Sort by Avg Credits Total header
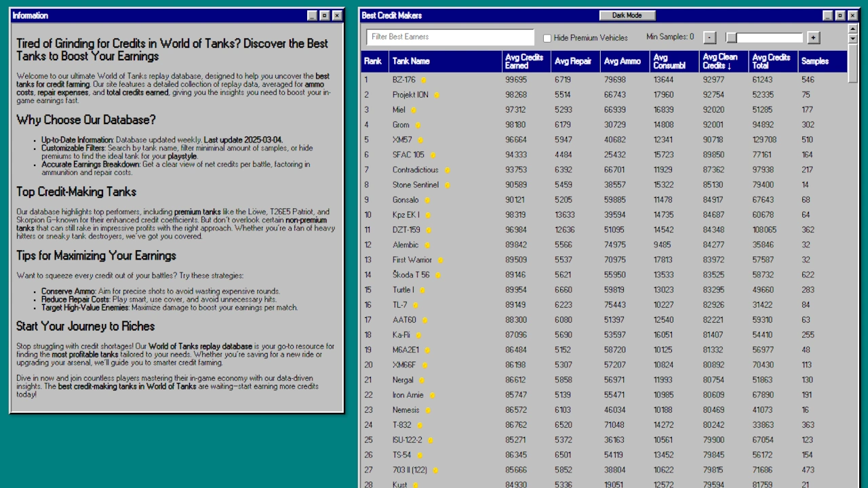Image resolution: width=868 pixels, height=488 pixels. click(774, 61)
